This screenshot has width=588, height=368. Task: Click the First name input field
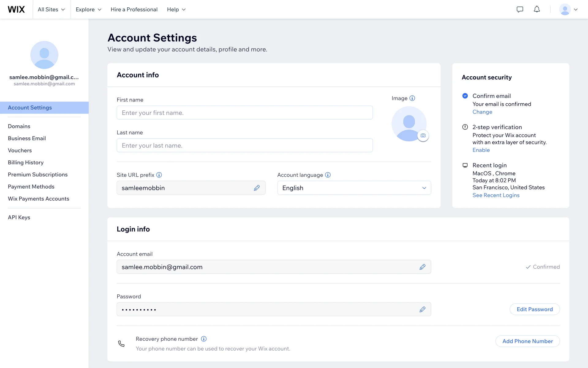[x=244, y=113]
